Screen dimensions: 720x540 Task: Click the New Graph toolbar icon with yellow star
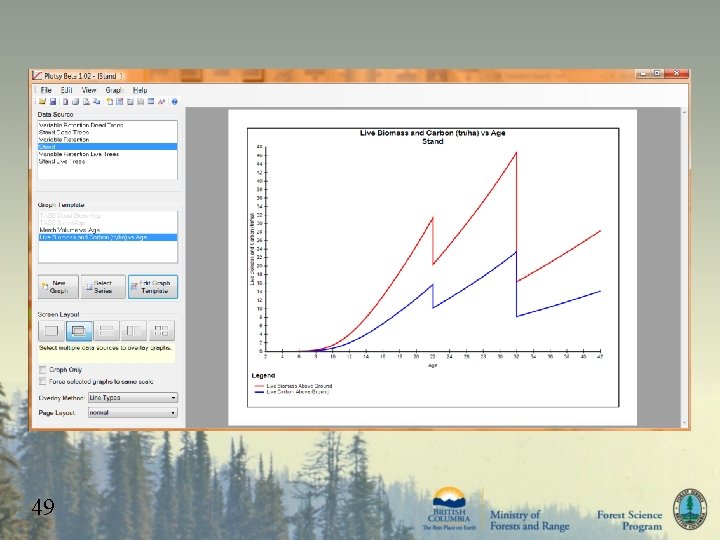110,101
